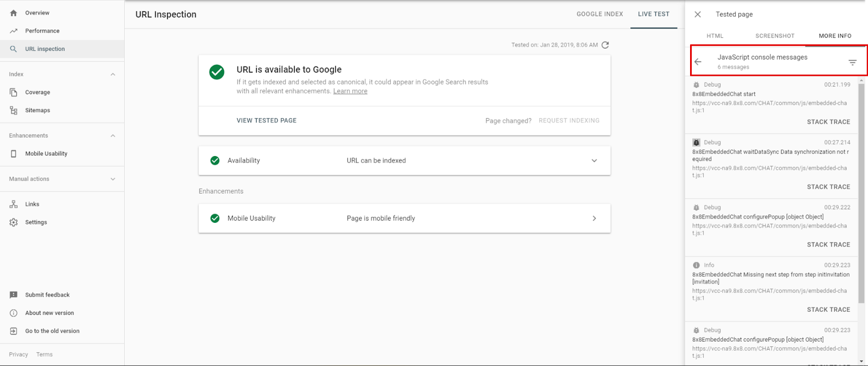
Task: Open Settings in the left sidebar
Action: pos(36,222)
